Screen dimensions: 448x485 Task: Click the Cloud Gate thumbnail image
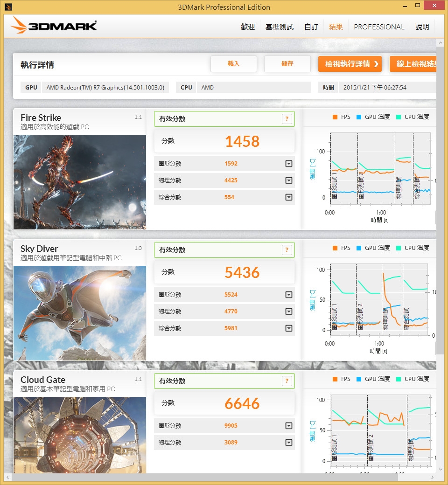[80, 435]
